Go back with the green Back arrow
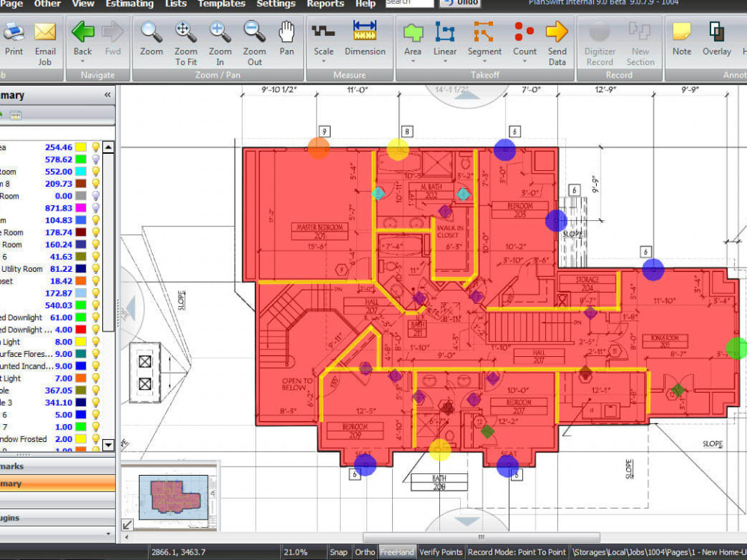Viewport: 747px width, 560px height. coord(82,32)
